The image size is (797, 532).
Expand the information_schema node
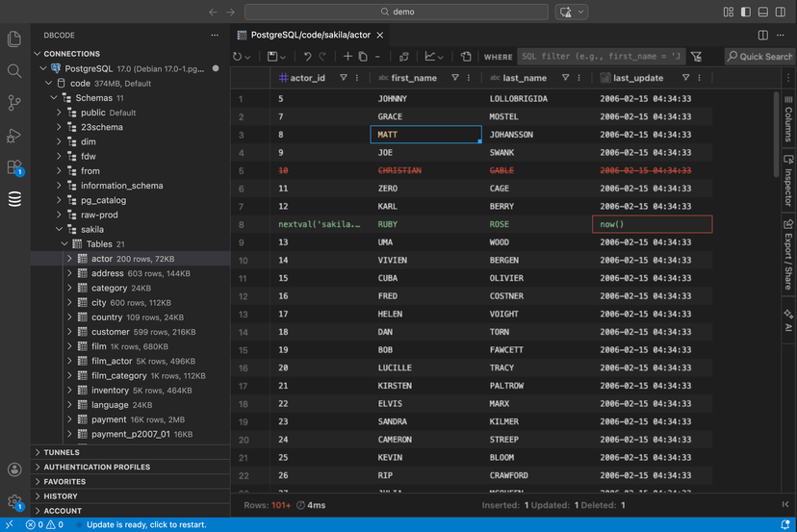point(59,186)
